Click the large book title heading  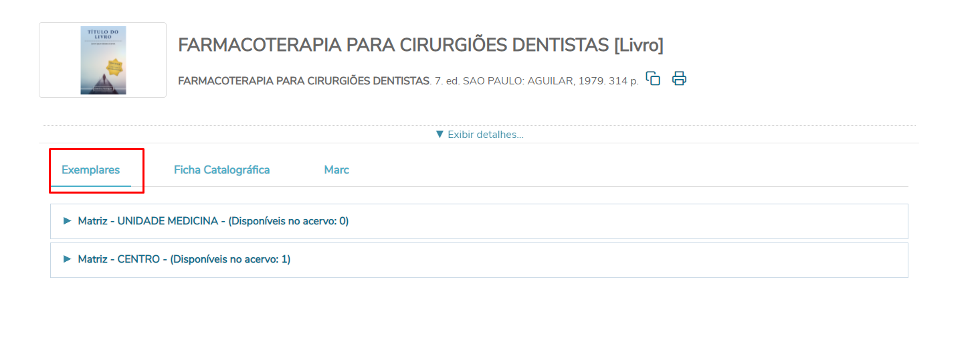pyautogui.click(x=393, y=46)
